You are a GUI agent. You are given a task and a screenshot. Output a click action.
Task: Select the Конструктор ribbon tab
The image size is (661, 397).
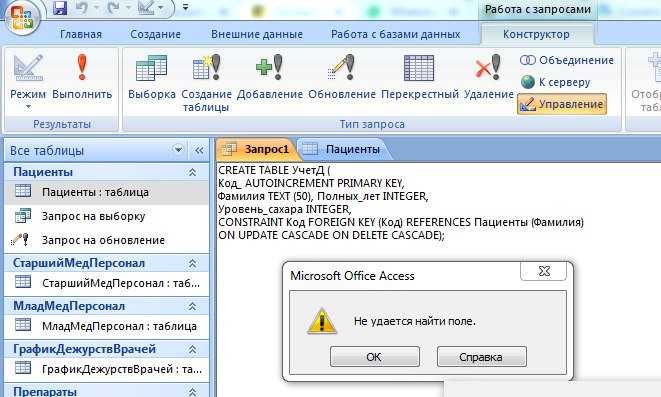click(x=536, y=34)
